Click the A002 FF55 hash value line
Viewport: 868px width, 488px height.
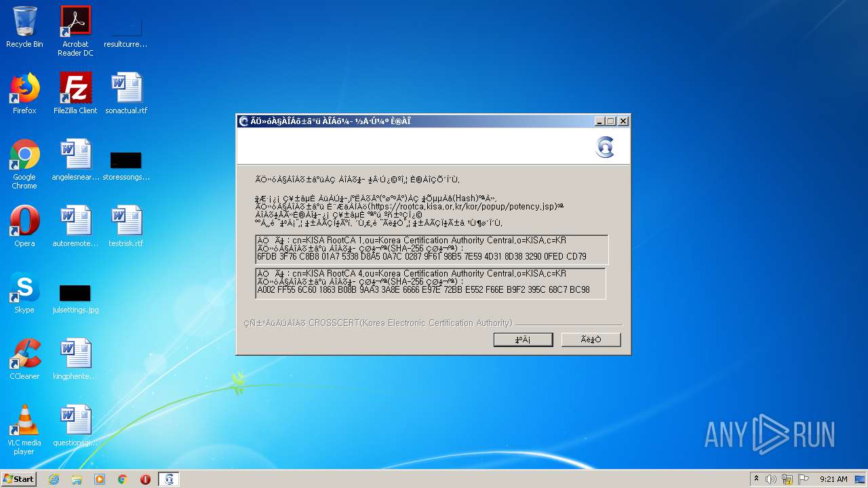(x=423, y=290)
